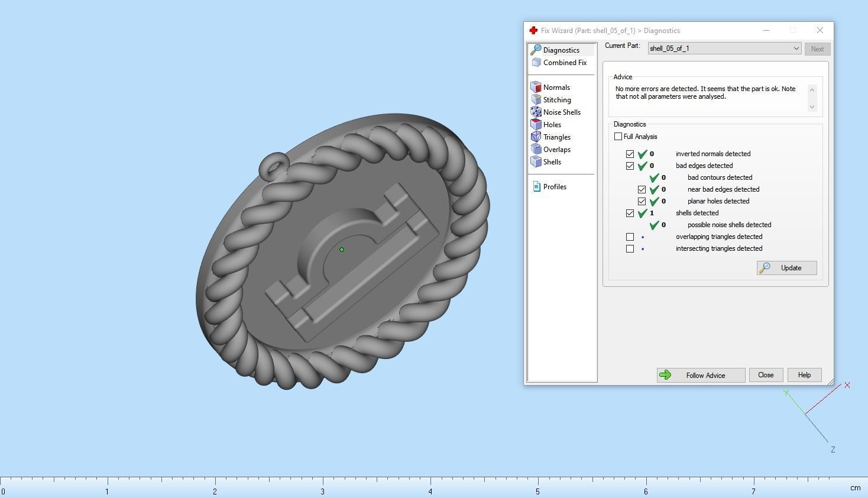Click the Stitching icon
Image resolution: width=868 pixels, height=498 pixels.
click(x=536, y=99)
